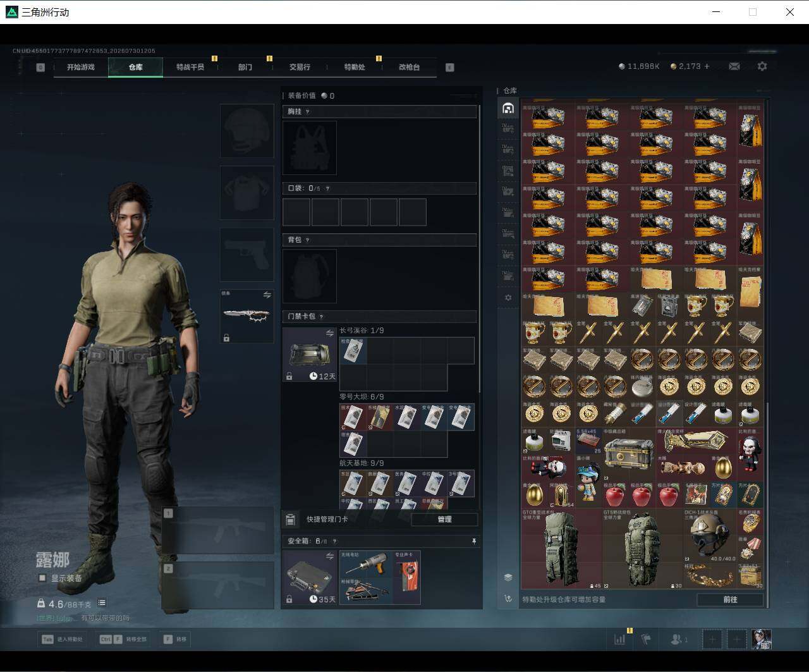This screenshot has height=672, width=809.
Task: Select the empty body armor slot
Action: (246, 193)
